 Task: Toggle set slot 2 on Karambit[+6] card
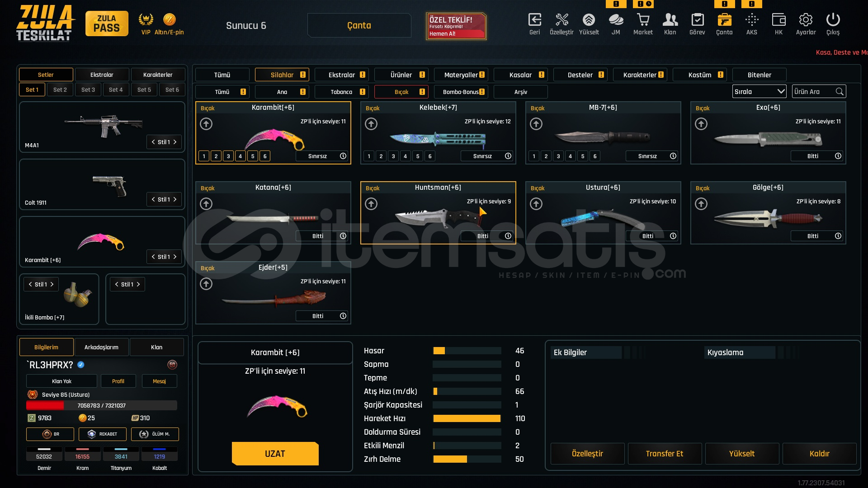[216, 156]
